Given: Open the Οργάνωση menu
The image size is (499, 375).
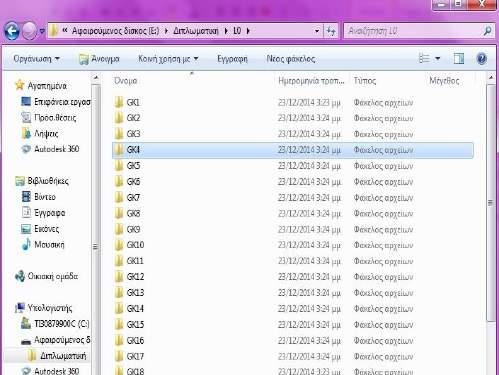Looking at the screenshot, I should [36, 59].
